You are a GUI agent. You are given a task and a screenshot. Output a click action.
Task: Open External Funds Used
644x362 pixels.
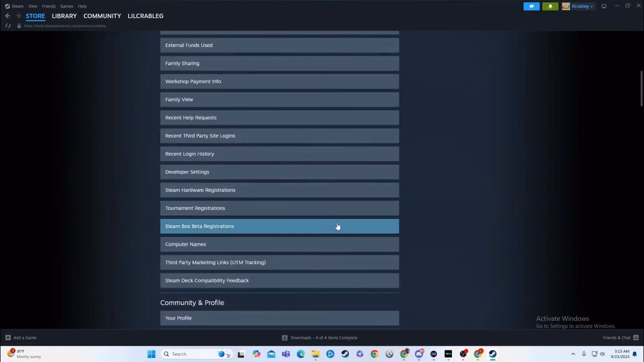click(280, 45)
